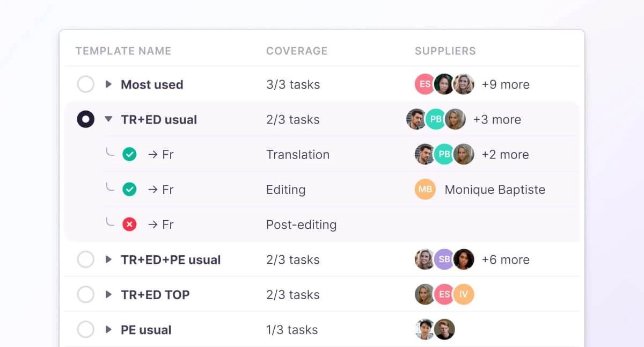Select the TR+ED TOP radio button
Viewport: 644px width, 347px height.
coord(86,295)
